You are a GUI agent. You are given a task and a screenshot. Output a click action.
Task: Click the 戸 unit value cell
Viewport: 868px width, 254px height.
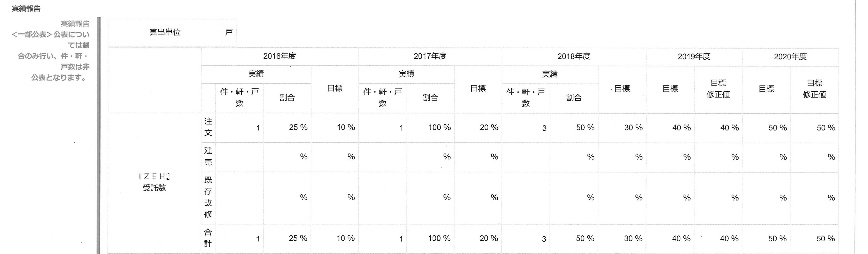(229, 32)
